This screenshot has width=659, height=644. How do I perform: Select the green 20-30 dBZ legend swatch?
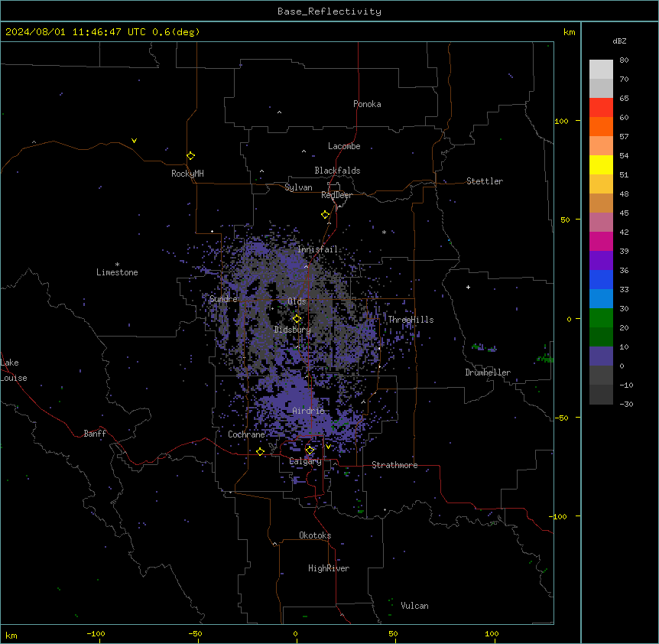point(601,318)
